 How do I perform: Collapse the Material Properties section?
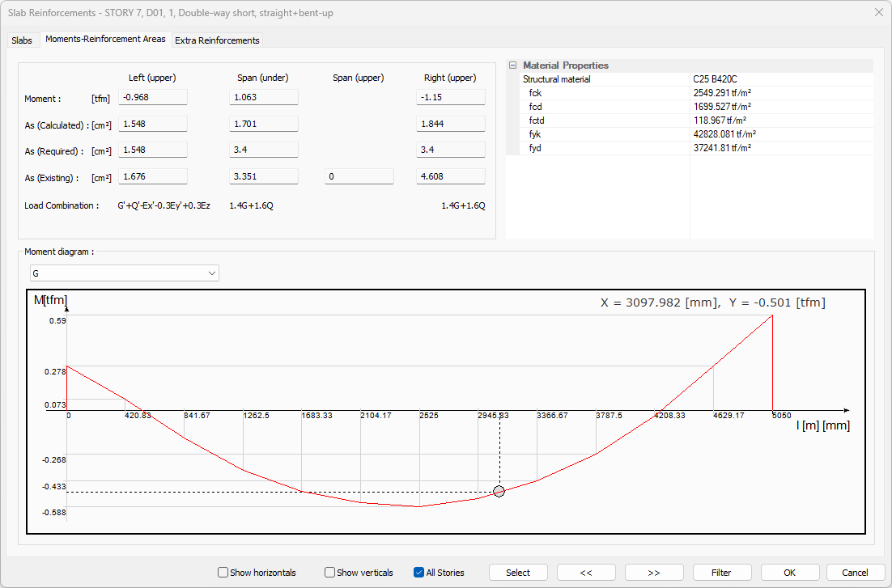tap(512, 66)
